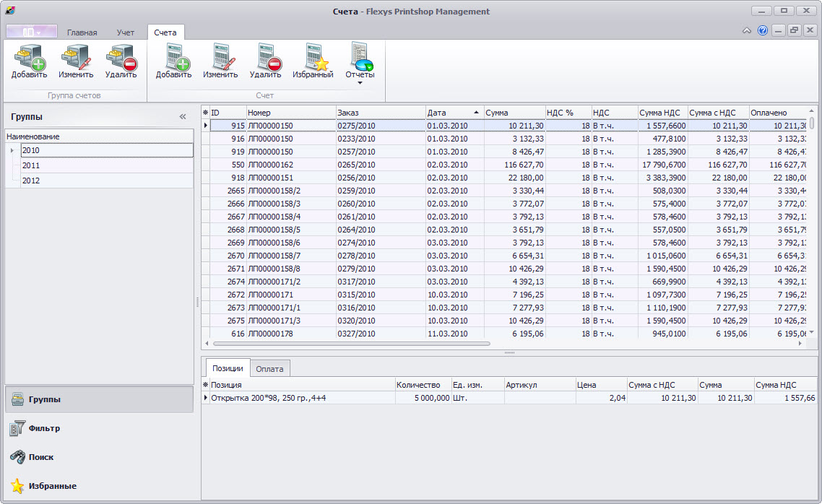Add a new invoice in the Счет section
The height and width of the screenshot is (504, 822).
tap(173, 62)
